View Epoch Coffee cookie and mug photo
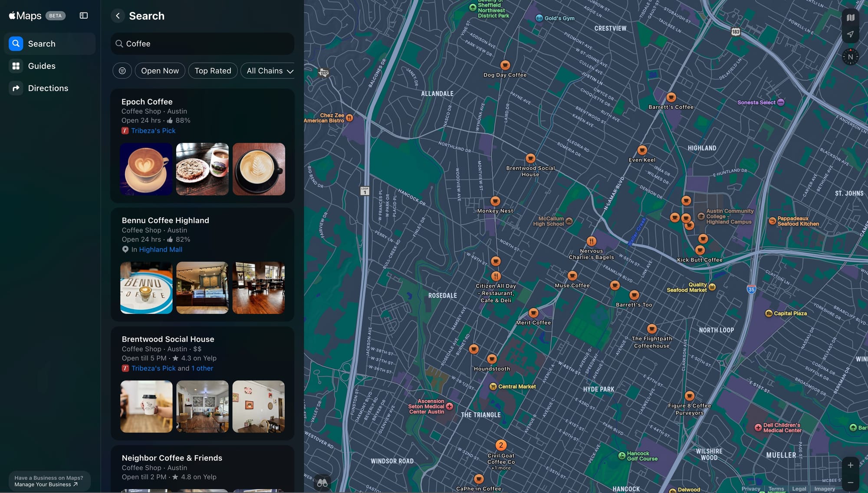 pyautogui.click(x=202, y=169)
